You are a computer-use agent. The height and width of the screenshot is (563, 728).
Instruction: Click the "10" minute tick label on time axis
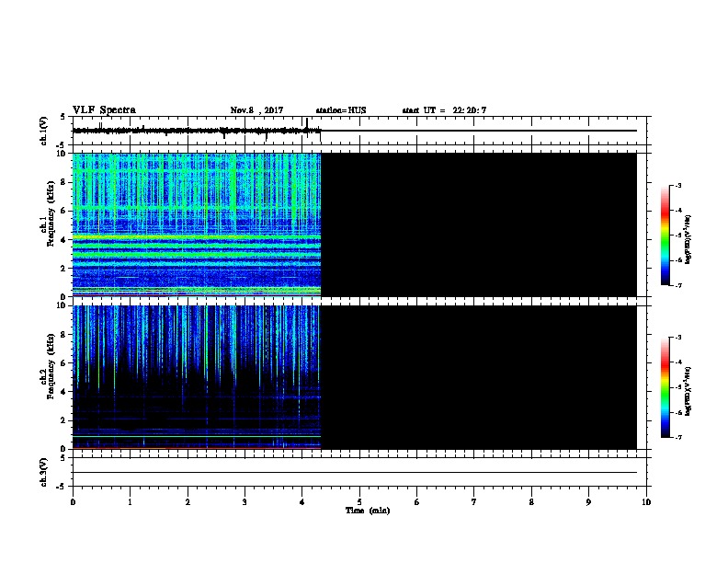[646, 502]
